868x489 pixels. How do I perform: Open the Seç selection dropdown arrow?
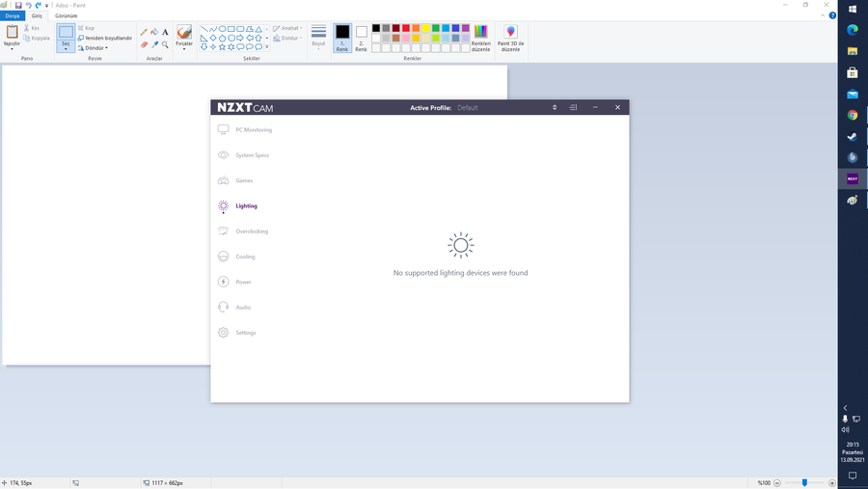point(66,49)
